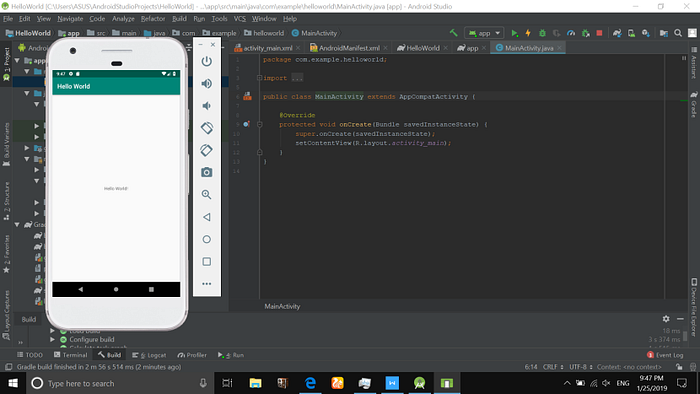Take emulator screenshot with camera icon
The image size is (700, 394).
[206, 172]
